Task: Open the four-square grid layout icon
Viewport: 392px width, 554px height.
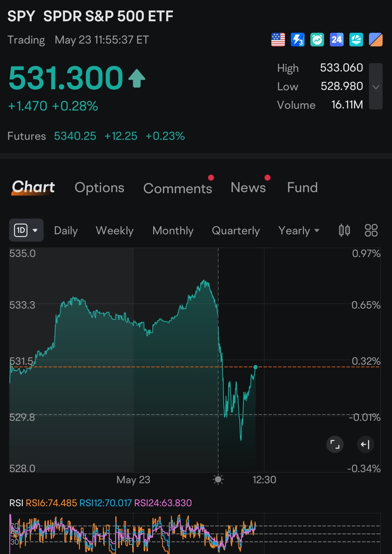Action: pos(371,230)
